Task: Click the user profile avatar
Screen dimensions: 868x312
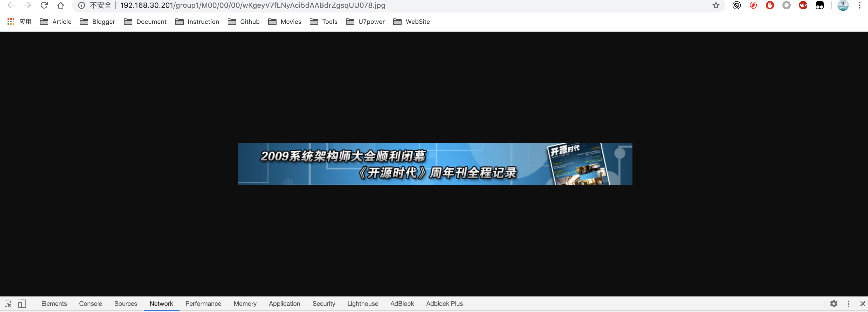Action: point(843,5)
